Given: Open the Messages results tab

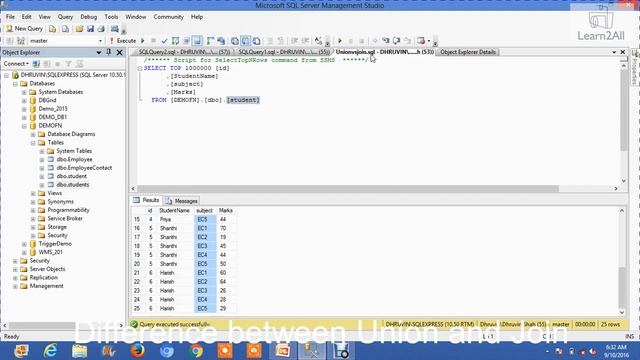Looking at the screenshot, I should point(182,201).
